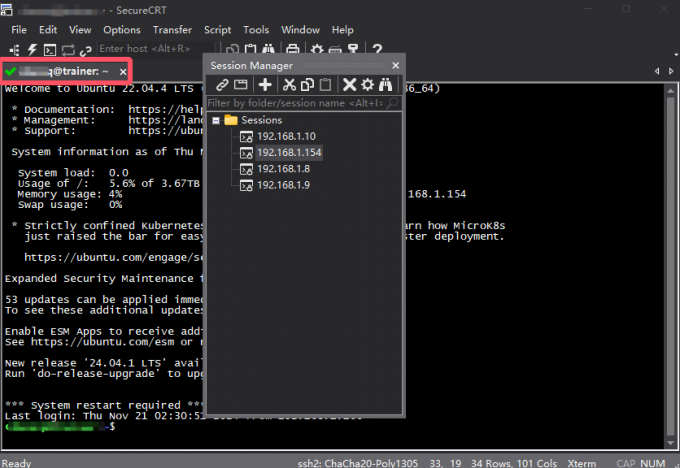The width and height of the screenshot is (680, 468).
Task: Open the Edit menu
Action: (48, 30)
